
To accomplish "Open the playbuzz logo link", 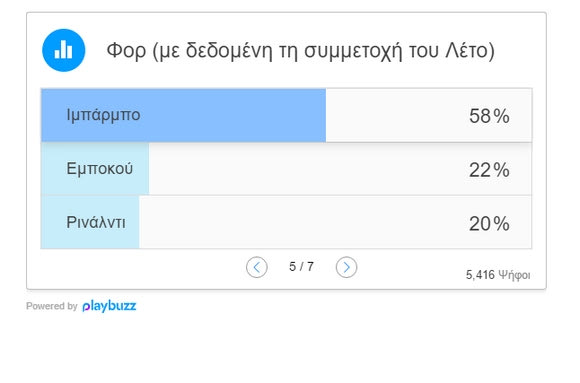I will [x=109, y=306].
